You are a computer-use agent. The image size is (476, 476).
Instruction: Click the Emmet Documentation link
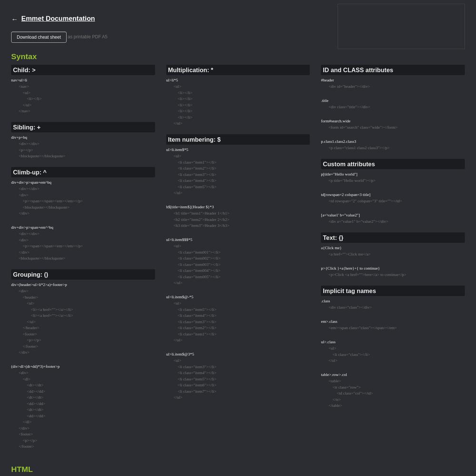pos(58,19)
